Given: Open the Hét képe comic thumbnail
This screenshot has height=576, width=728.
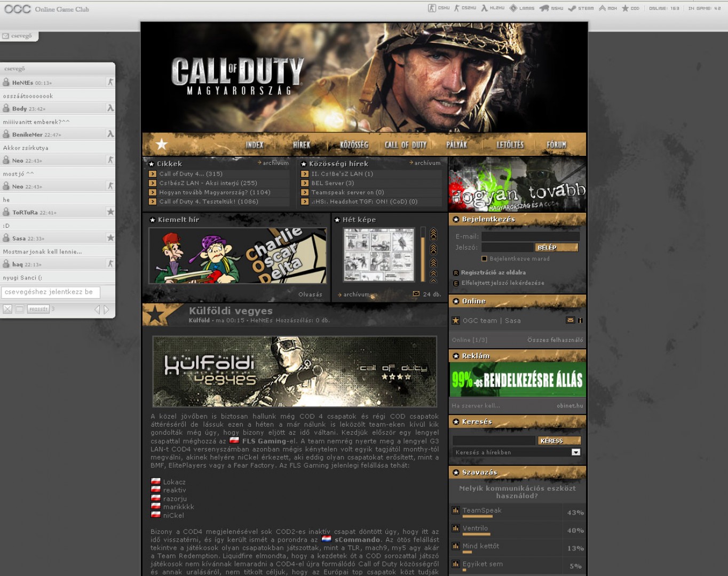Looking at the screenshot, I should pos(379,255).
